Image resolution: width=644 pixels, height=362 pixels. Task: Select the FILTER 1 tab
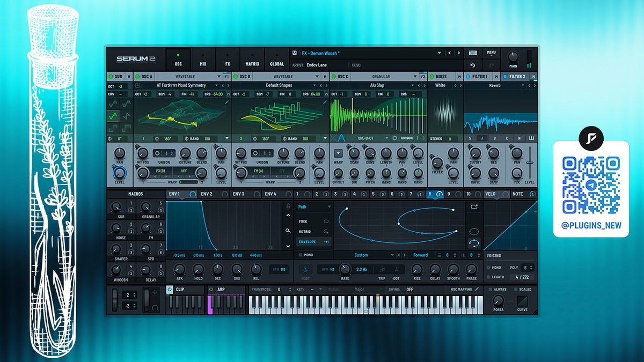(482, 77)
